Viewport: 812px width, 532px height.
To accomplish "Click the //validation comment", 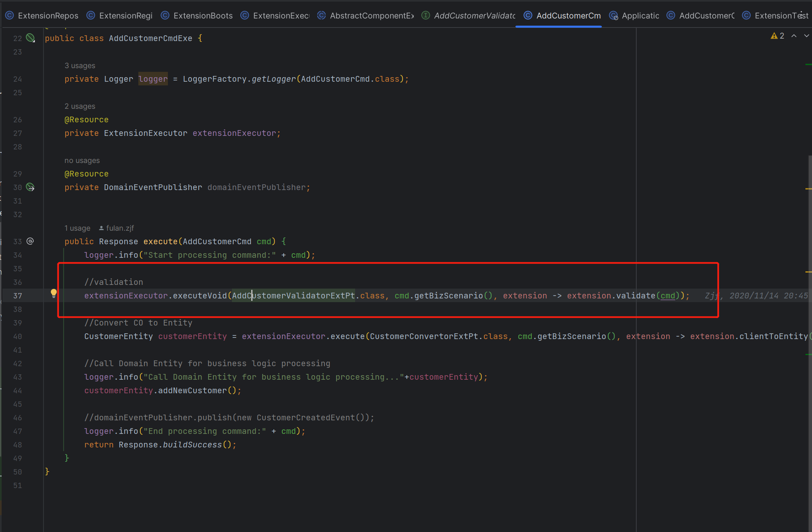I will 114,282.
